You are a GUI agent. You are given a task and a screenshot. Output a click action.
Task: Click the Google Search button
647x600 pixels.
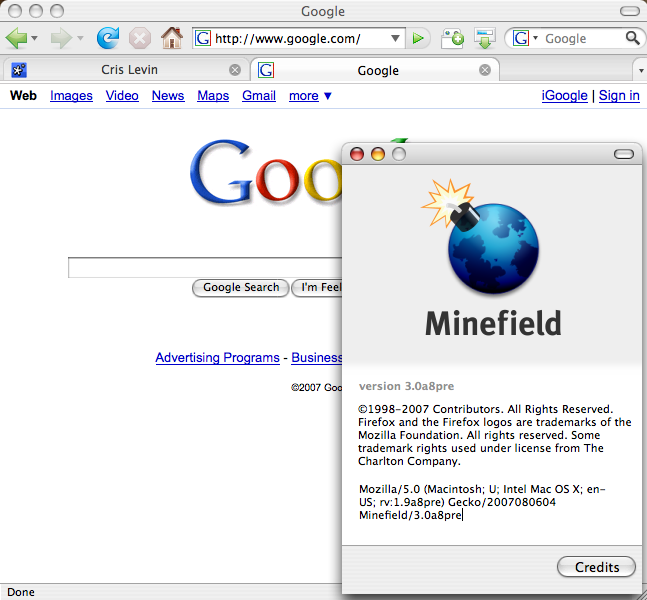click(x=241, y=287)
